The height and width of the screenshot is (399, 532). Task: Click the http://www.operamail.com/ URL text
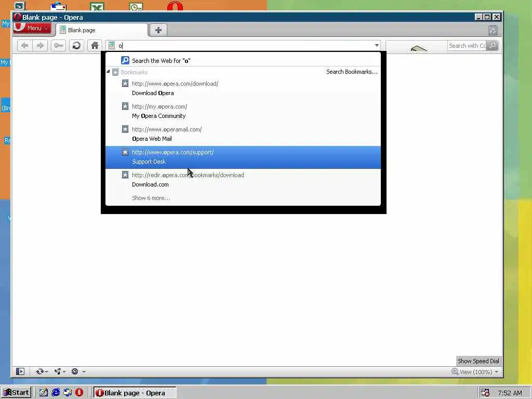click(x=167, y=129)
